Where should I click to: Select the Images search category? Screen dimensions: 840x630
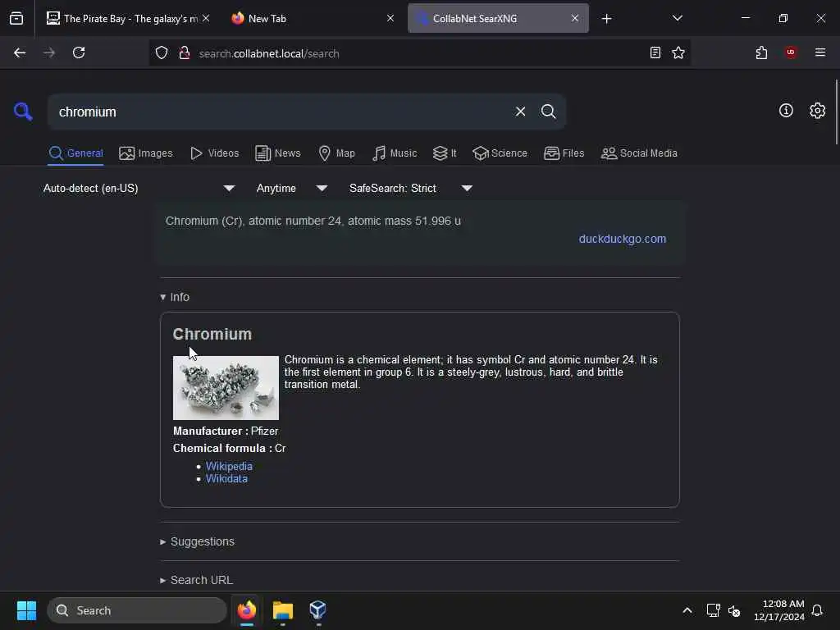click(x=146, y=153)
